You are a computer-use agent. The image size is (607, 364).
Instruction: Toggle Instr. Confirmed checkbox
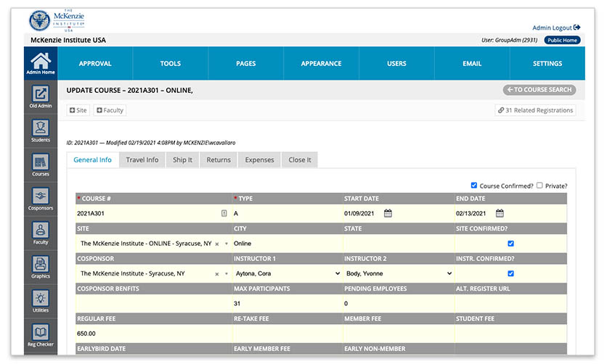pos(510,273)
